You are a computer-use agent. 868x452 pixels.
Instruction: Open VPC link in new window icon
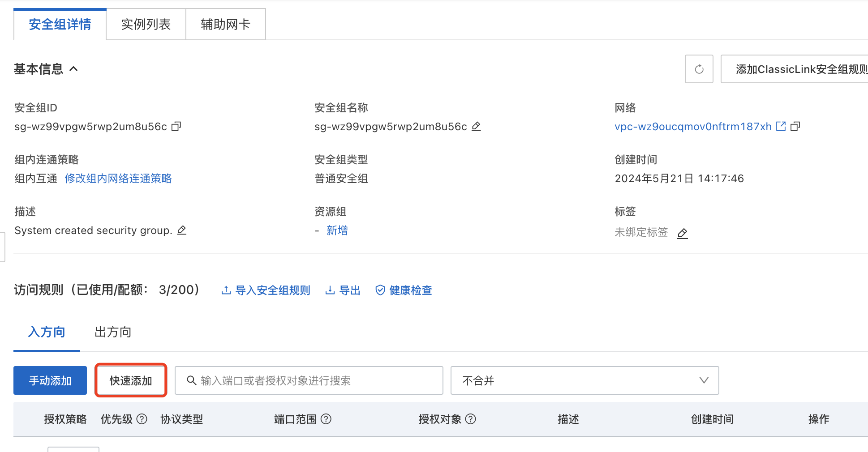[x=781, y=127]
